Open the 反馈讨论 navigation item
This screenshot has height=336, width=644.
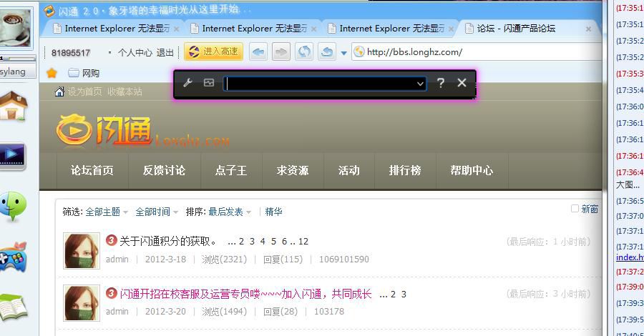coord(165,170)
